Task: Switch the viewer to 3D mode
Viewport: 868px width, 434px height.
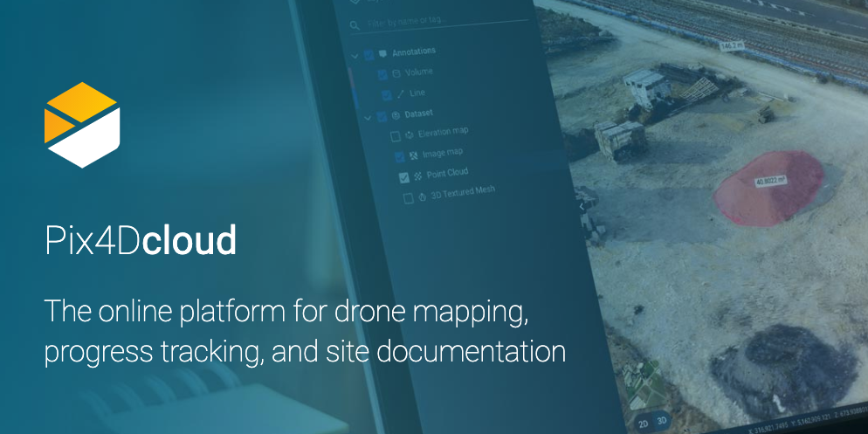Action: tap(663, 423)
